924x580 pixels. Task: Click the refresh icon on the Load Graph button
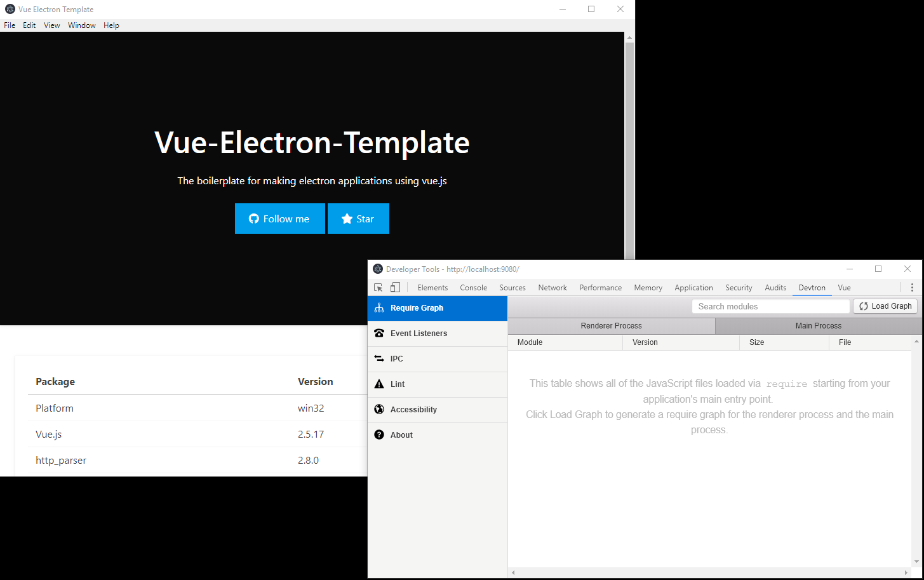864,306
